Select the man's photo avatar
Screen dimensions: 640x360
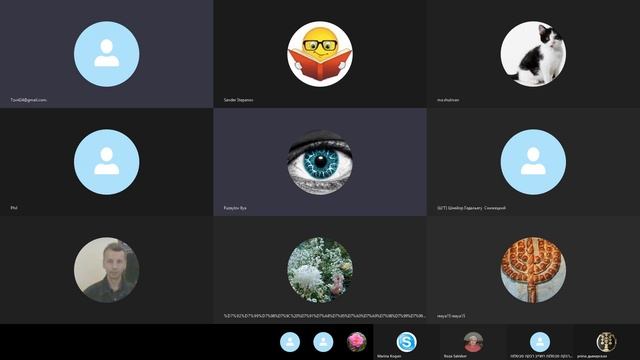(107, 270)
